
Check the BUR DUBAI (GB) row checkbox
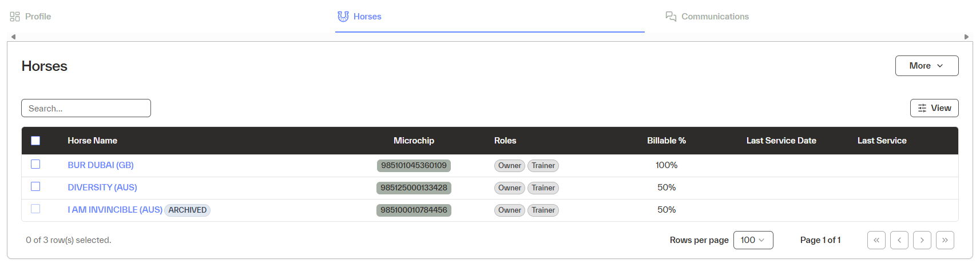35,165
